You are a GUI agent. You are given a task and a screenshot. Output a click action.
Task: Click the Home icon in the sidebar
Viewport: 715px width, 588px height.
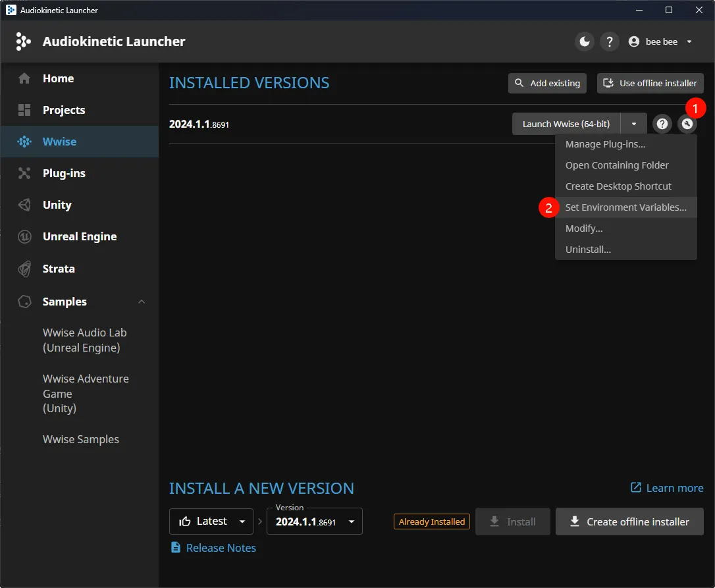coord(24,78)
